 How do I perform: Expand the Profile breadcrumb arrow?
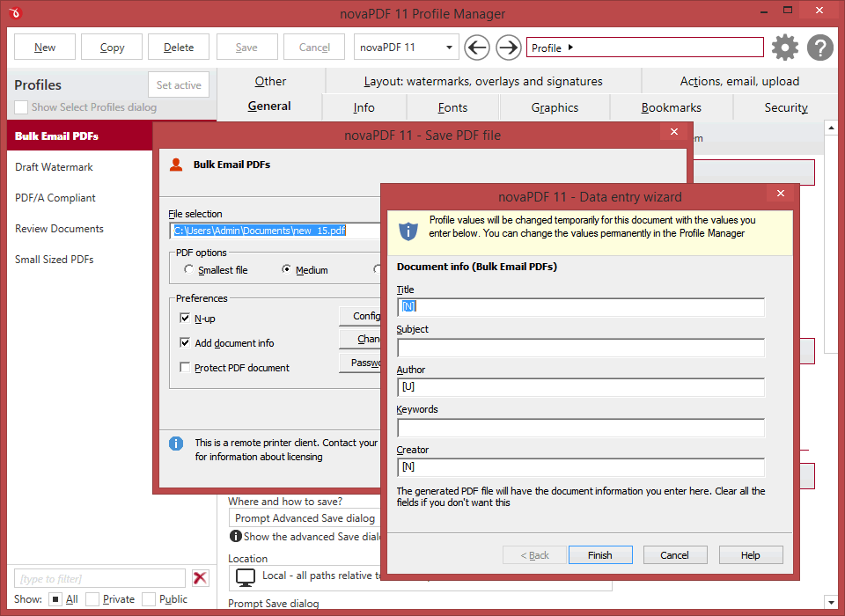click(570, 48)
